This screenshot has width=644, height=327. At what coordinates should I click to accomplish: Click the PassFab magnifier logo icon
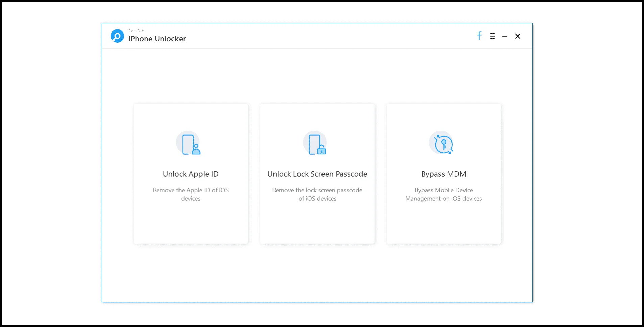[x=117, y=36]
